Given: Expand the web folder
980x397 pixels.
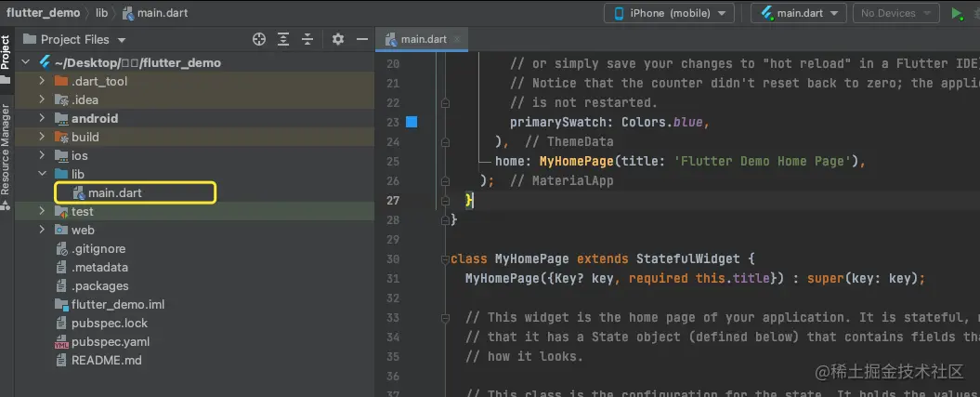Looking at the screenshot, I should tap(42, 230).
